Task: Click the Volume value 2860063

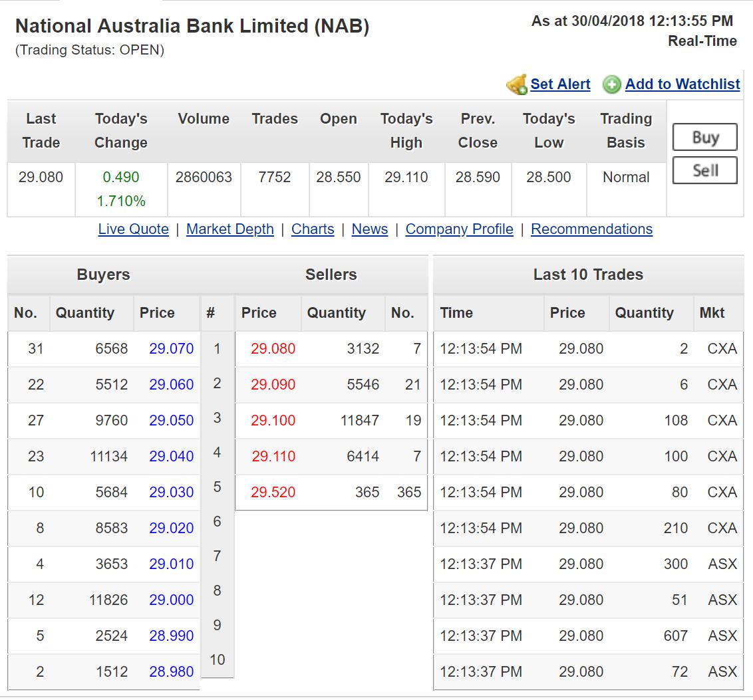Action: click(204, 177)
